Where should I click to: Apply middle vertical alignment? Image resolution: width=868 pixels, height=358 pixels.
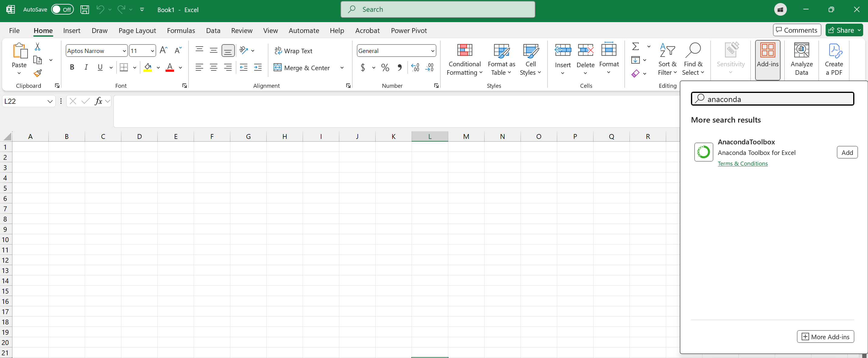pyautogui.click(x=213, y=51)
